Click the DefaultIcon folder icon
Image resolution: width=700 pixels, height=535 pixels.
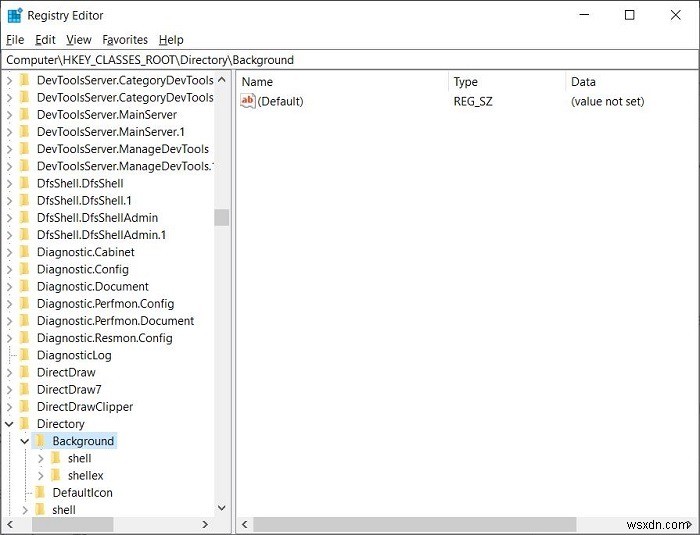(40, 492)
